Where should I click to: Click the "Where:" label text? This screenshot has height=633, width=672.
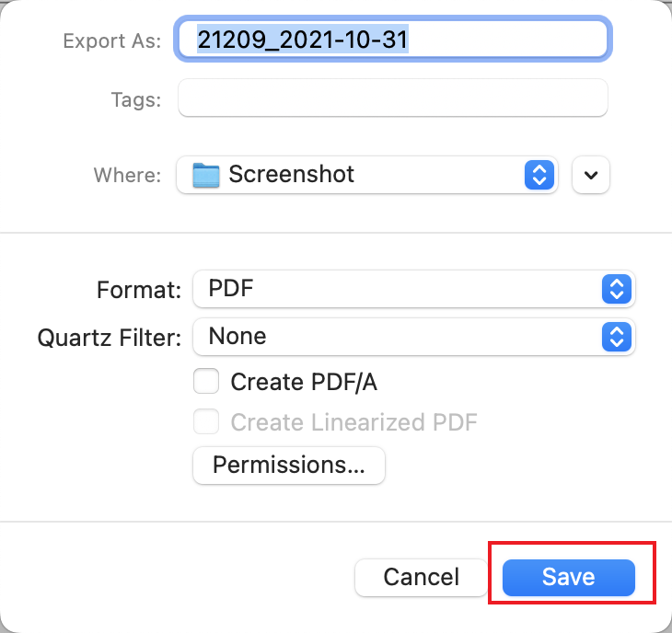127,175
